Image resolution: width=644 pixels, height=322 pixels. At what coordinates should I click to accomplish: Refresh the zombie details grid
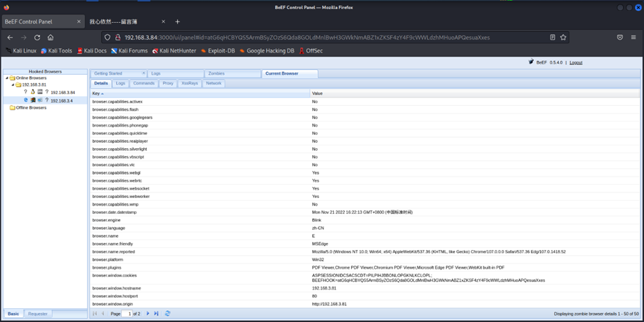click(x=168, y=314)
